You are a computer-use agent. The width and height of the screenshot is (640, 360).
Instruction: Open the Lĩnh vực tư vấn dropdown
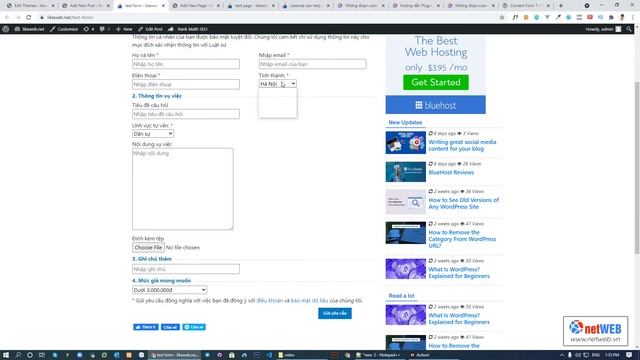(153, 133)
